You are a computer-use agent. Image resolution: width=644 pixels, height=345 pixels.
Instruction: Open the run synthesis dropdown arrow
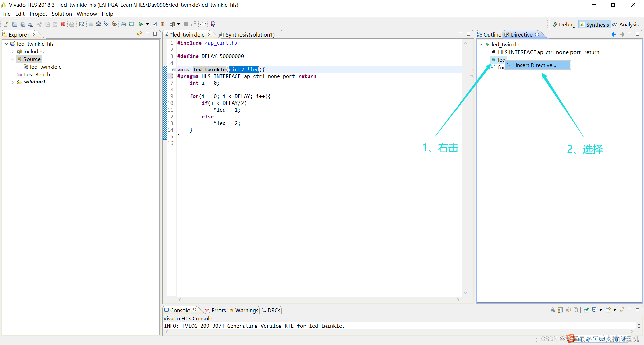click(x=148, y=24)
